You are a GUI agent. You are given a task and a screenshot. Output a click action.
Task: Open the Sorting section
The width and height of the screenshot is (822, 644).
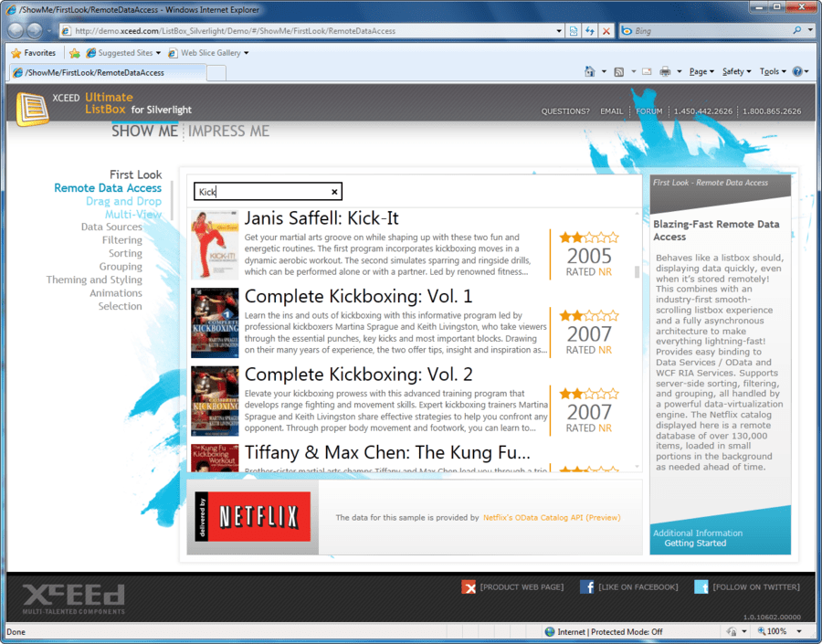click(x=125, y=253)
